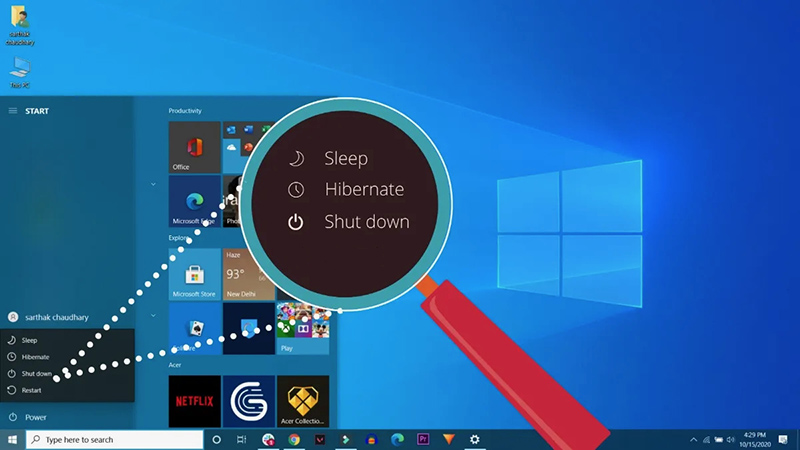This screenshot has width=800, height=450.
Task: Open the Netflix tile
Action: tap(194, 401)
